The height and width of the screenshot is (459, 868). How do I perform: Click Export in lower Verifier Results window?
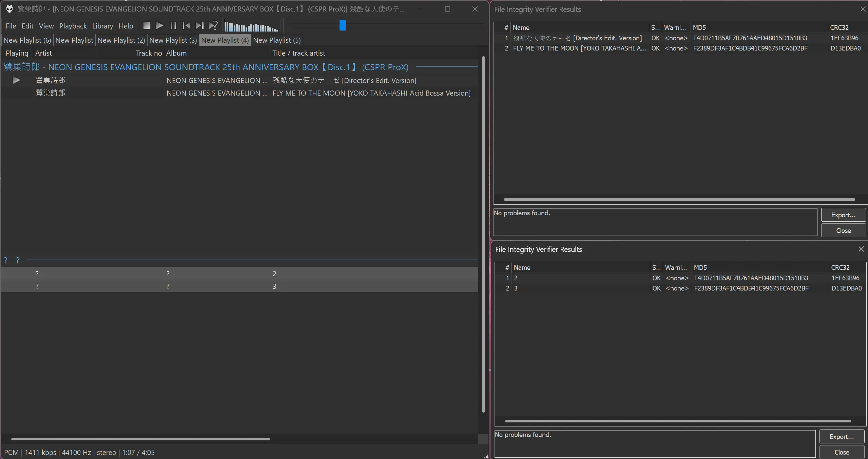[x=842, y=437]
